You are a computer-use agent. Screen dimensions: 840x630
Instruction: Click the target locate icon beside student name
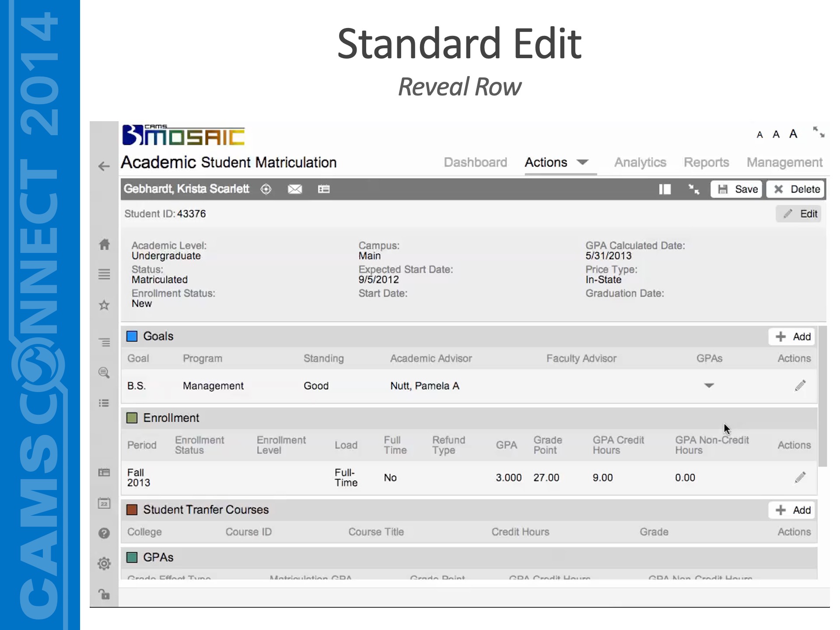tap(266, 189)
